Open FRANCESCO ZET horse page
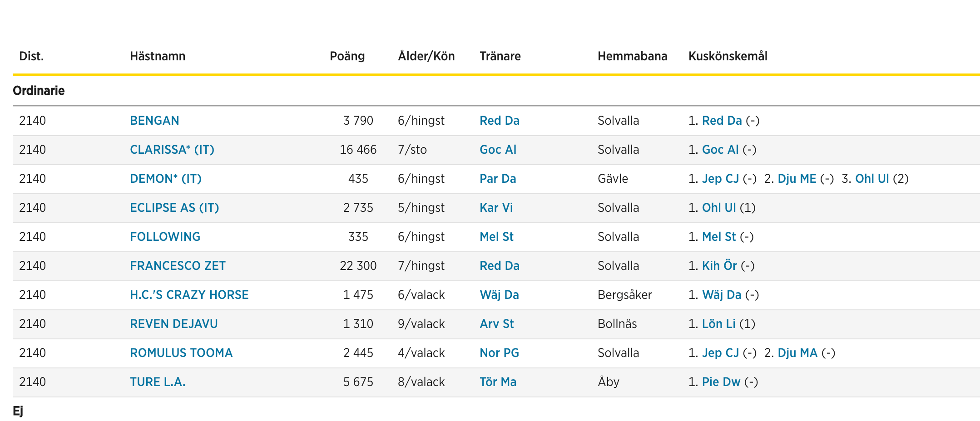 click(178, 266)
